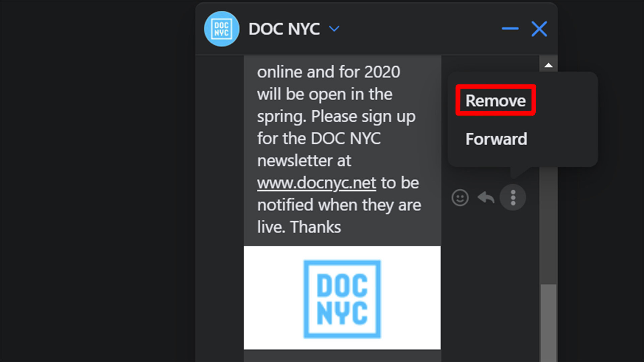Expand the chevron next to DOC NYC
The width and height of the screenshot is (644, 362).
(334, 29)
